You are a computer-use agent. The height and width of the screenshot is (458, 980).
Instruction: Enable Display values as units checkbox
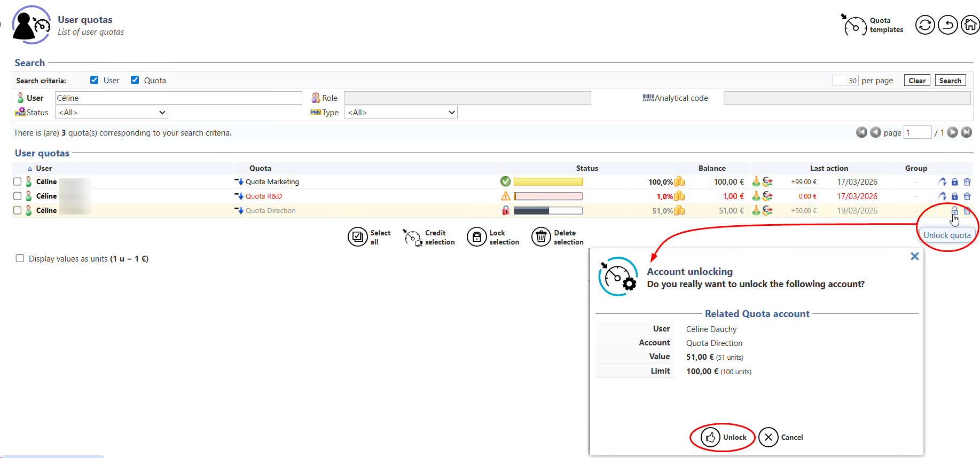pos(20,258)
